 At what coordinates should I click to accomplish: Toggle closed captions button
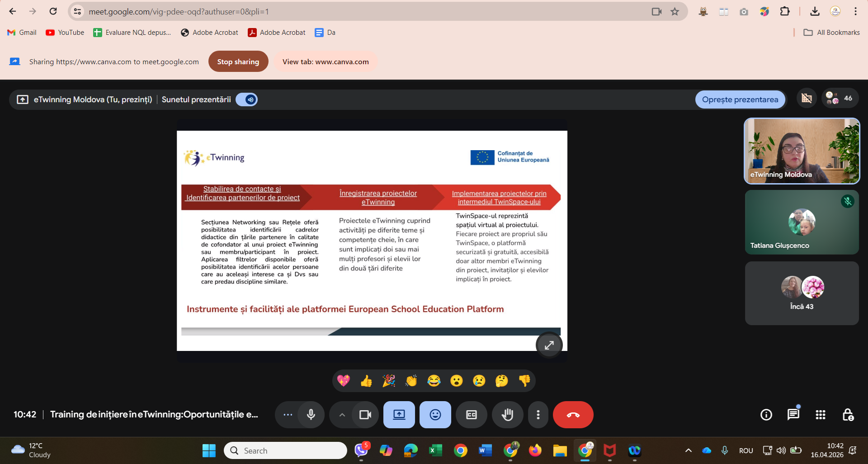[x=471, y=415]
